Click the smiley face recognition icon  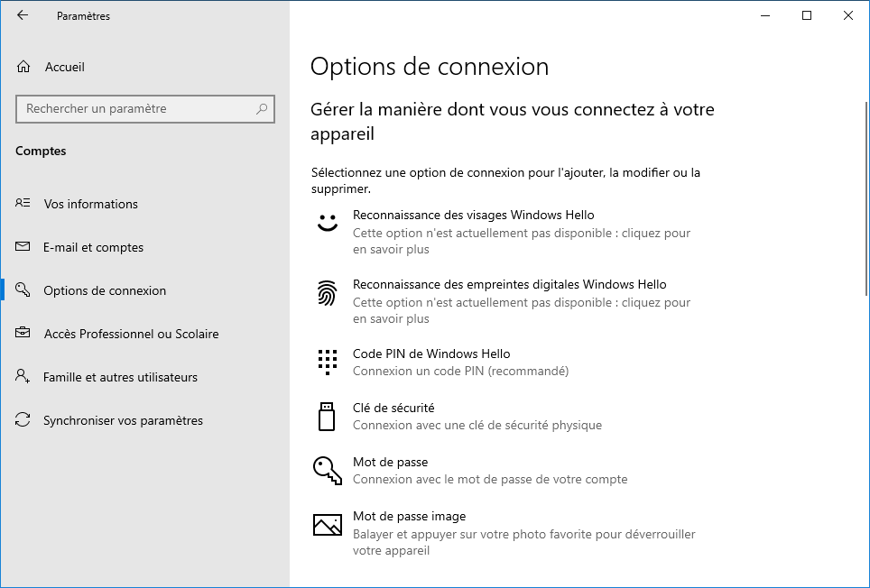[x=328, y=223]
